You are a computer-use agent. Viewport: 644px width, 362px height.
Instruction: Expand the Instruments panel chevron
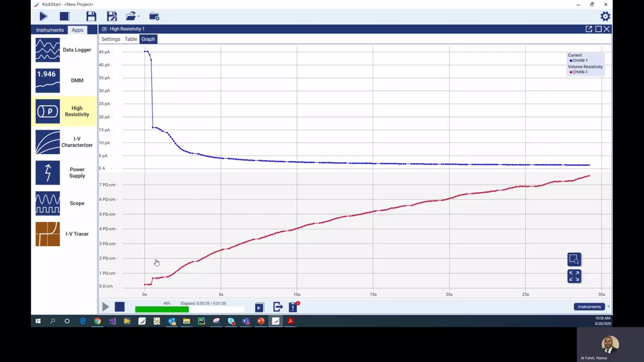[608, 307]
